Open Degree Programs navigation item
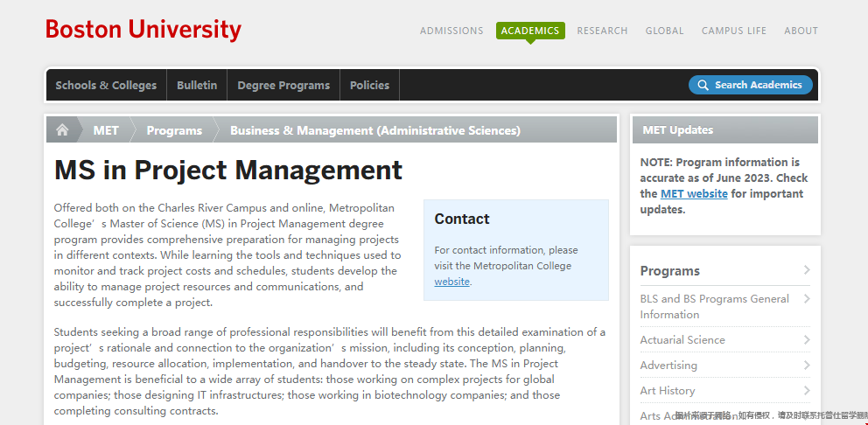This screenshot has width=868, height=425. (x=283, y=85)
